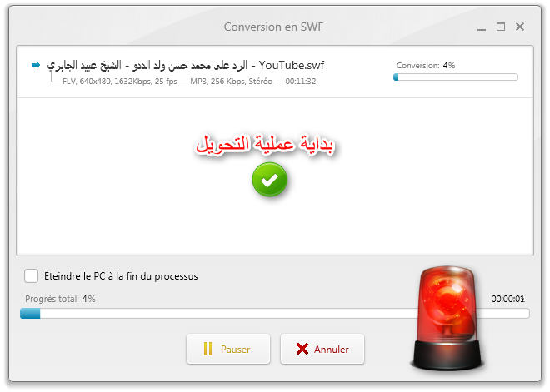Click the green checkmark icon
The width and height of the screenshot is (550, 392).
click(269, 180)
